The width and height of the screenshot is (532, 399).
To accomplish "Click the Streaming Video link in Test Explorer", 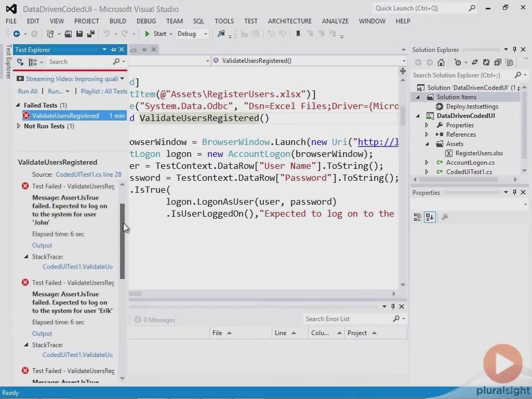I will [72, 79].
